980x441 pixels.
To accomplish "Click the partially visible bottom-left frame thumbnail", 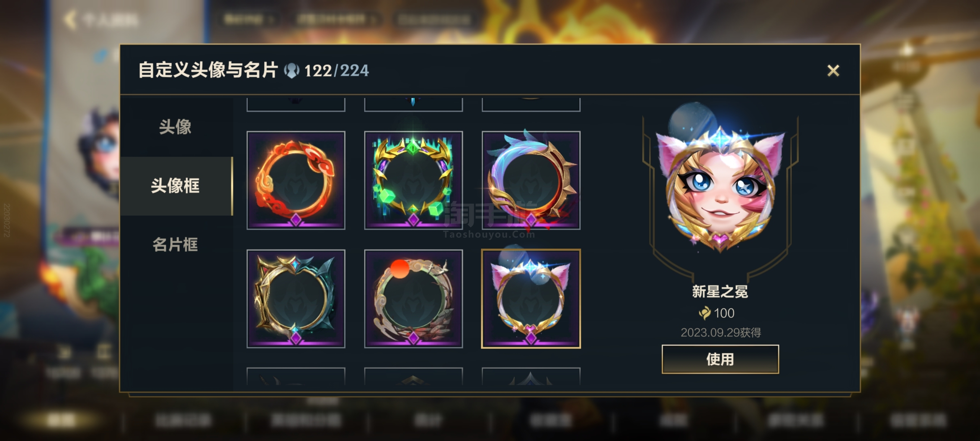I will coord(296,376).
